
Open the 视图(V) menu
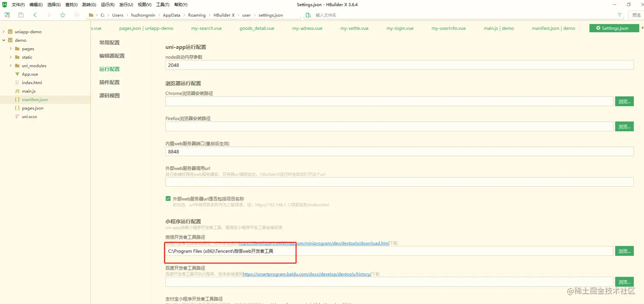pyautogui.click(x=144, y=5)
